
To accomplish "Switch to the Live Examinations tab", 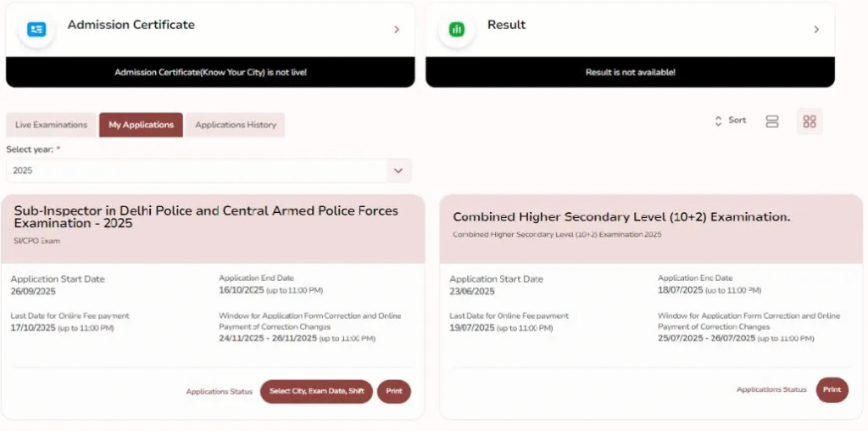I will [x=51, y=125].
